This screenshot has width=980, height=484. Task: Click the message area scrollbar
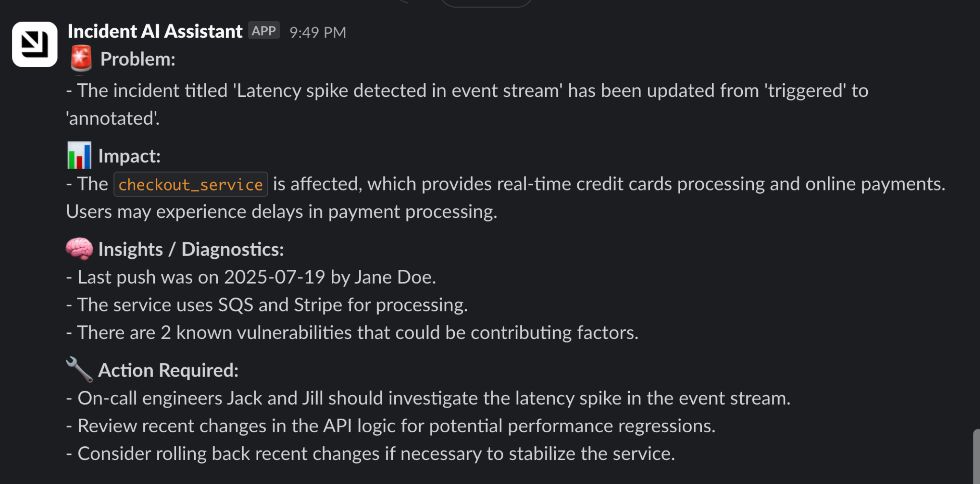pos(976,456)
